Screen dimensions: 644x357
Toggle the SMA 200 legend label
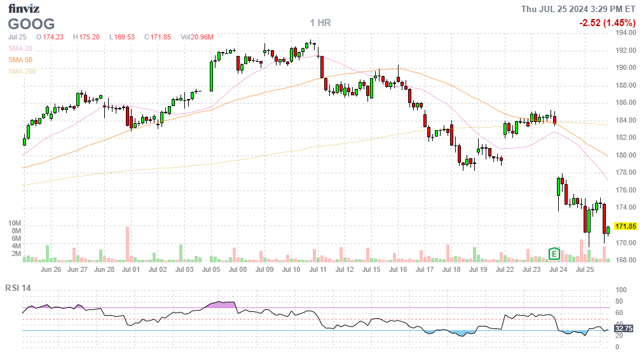click(x=22, y=71)
